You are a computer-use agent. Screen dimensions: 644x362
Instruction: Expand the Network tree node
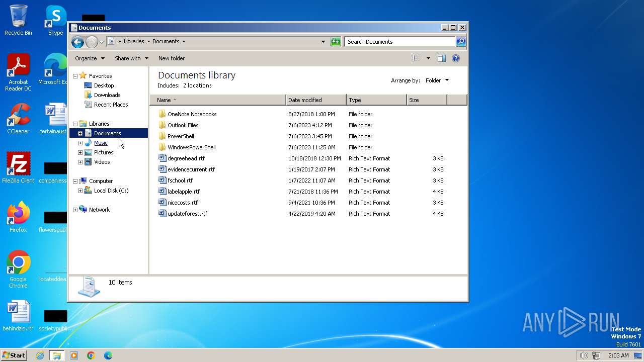pyautogui.click(x=75, y=210)
